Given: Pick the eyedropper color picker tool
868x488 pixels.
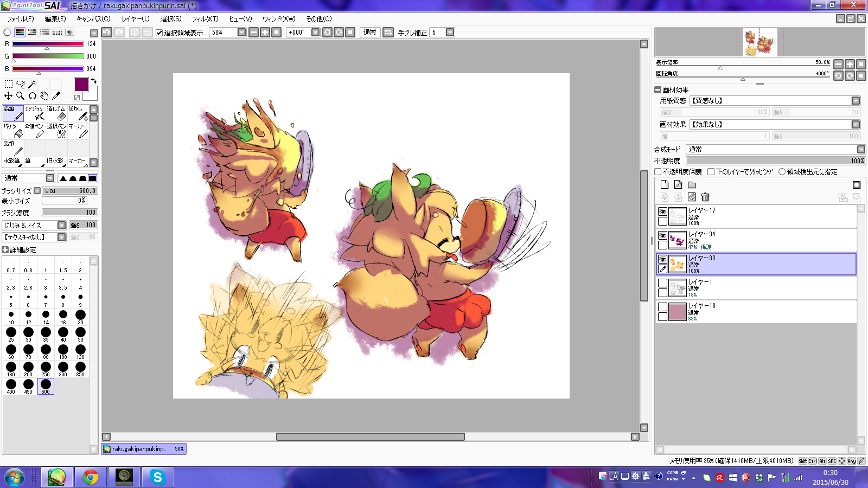Looking at the screenshot, I should tap(56, 96).
